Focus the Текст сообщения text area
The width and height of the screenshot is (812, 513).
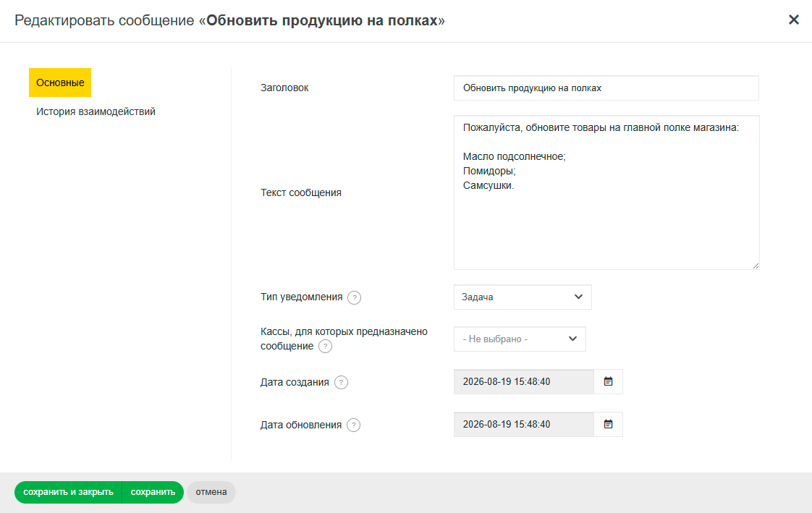[x=606, y=192]
